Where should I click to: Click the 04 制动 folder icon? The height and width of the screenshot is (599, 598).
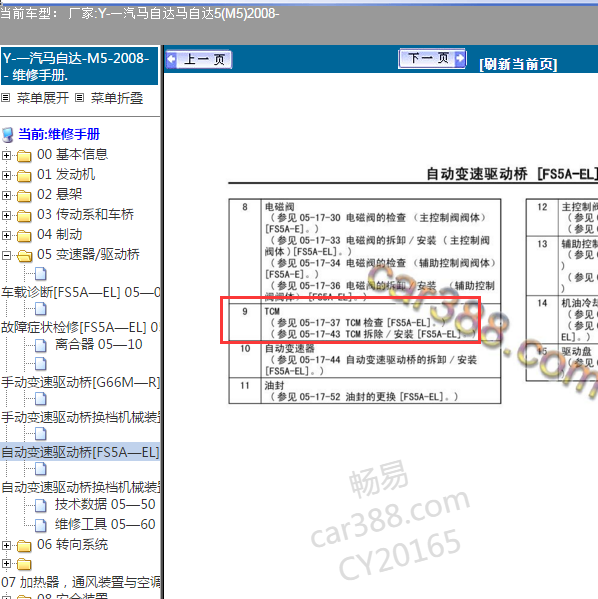(24, 236)
